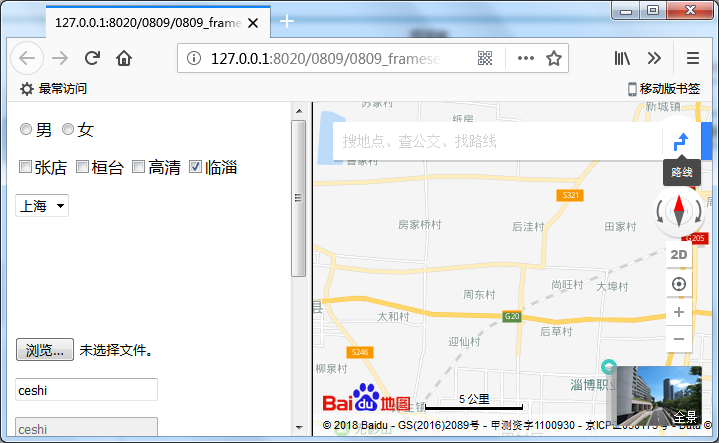Image resolution: width=719 pixels, height=443 pixels.
Task: Click the 田家村 map label
Action: point(620,227)
